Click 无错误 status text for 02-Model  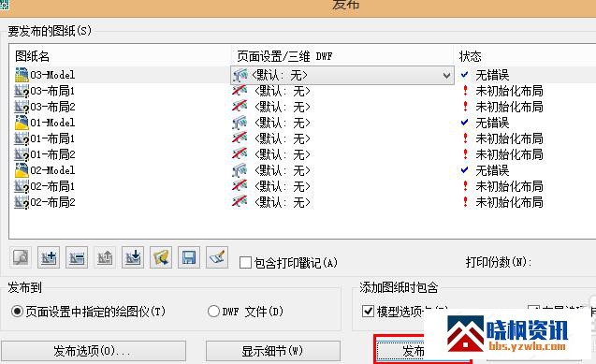[x=492, y=171]
